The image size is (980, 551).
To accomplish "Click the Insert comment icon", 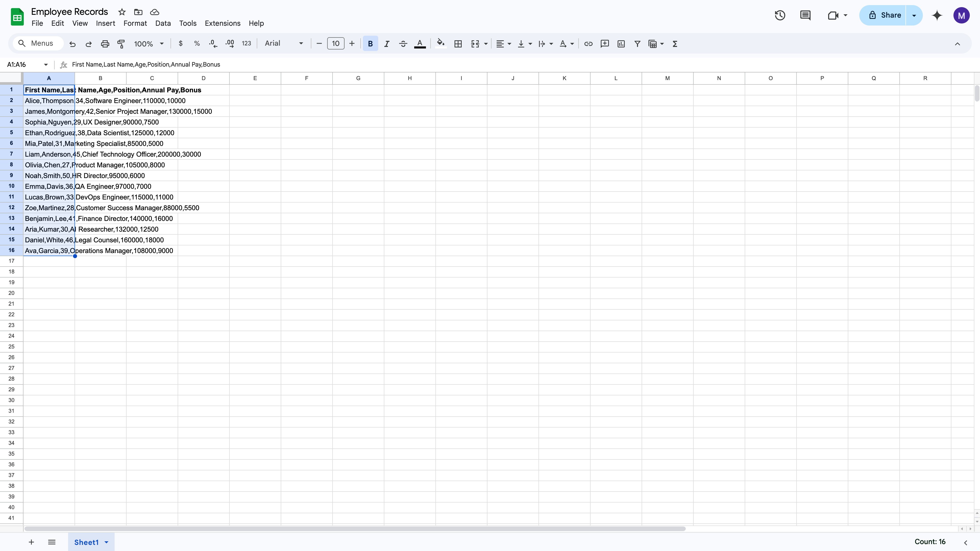I will coord(605,44).
